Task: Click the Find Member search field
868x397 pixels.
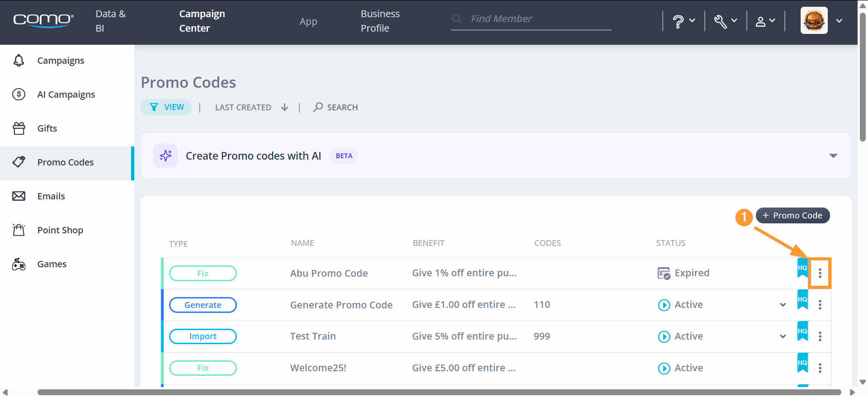Action: click(x=531, y=19)
